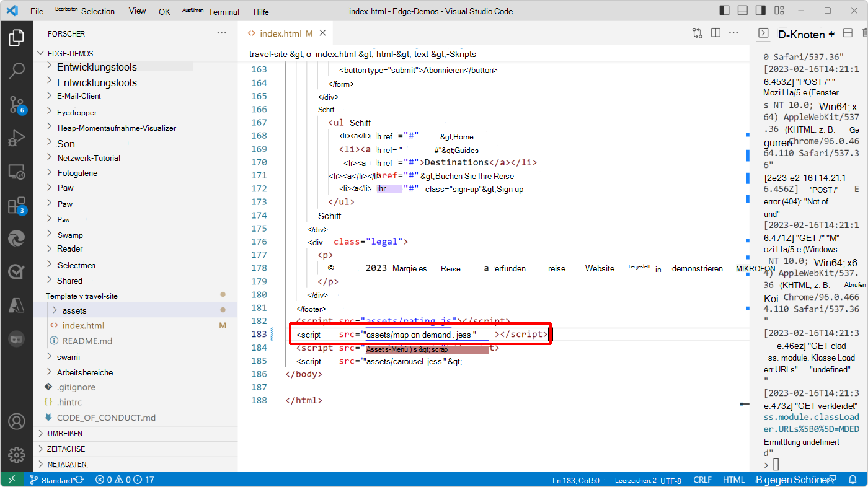
Task: Open the Source Control view showing 6 changes
Action: point(16,105)
